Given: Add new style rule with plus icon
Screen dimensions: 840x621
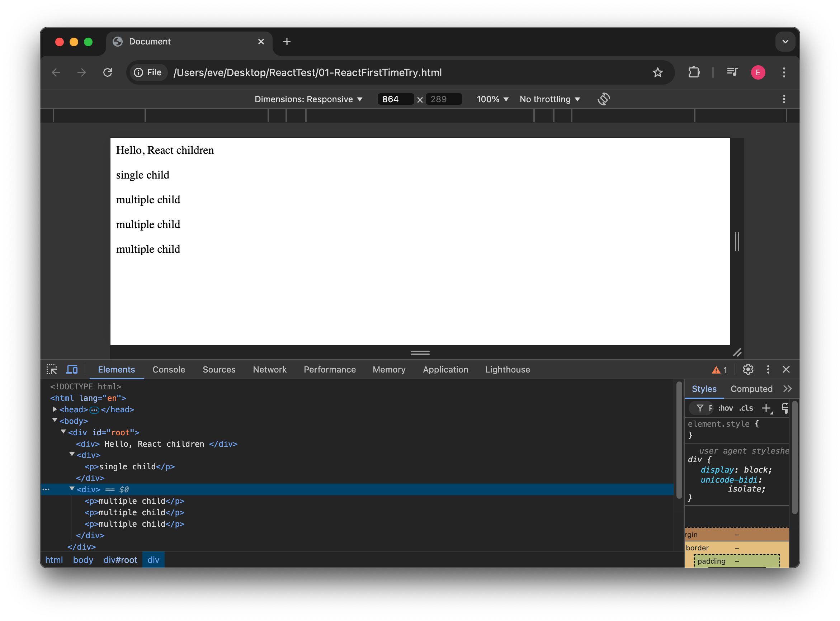Looking at the screenshot, I should coord(766,408).
